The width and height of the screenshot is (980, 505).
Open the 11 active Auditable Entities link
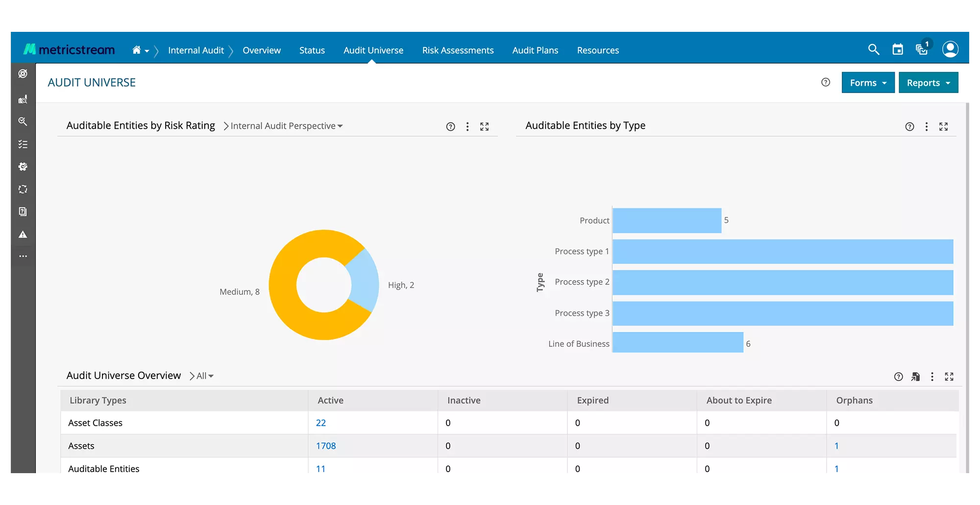(x=320, y=469)
